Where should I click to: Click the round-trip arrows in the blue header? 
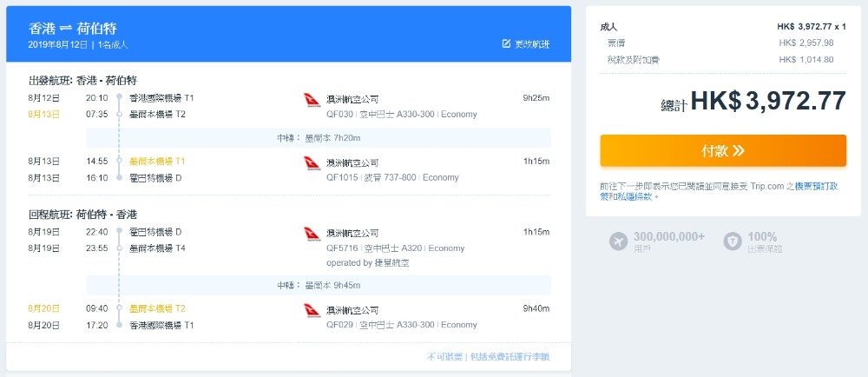click(x=67, y=29)
